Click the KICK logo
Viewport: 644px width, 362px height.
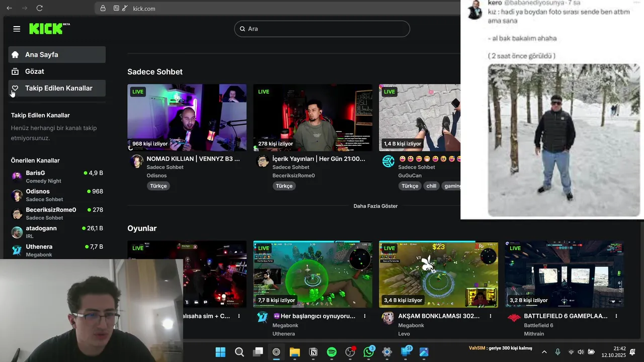point(49,29)
